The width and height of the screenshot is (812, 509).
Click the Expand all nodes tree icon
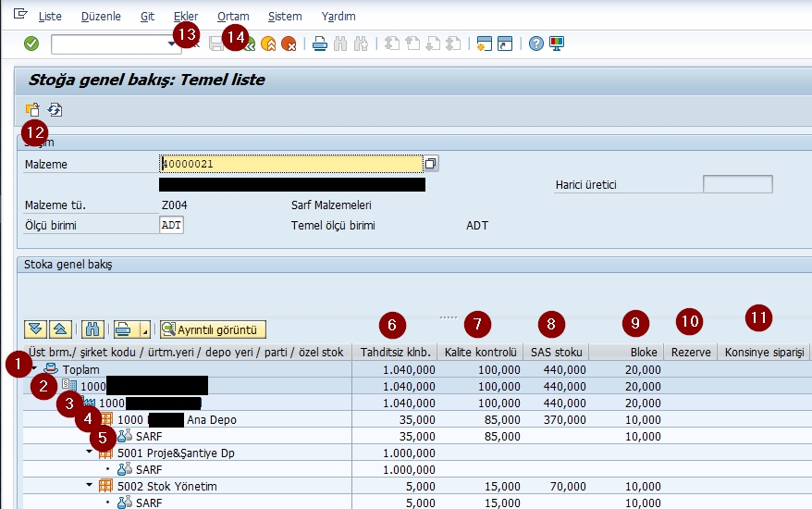35,329
